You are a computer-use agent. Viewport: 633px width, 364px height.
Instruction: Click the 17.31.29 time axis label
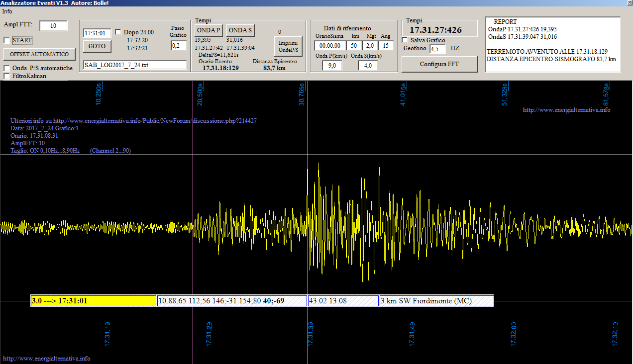click(209, 334)
